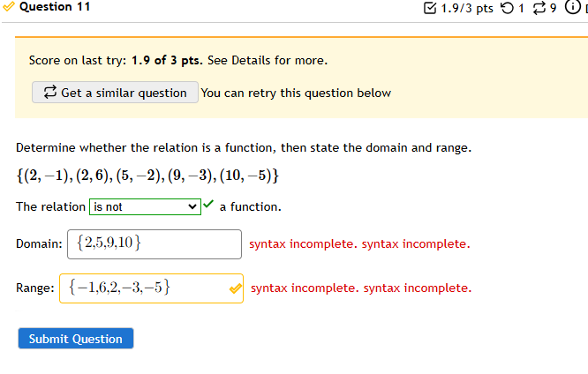Focus the Domain answer input field
The height and width of the screenshot is (374, 588).
155,244
